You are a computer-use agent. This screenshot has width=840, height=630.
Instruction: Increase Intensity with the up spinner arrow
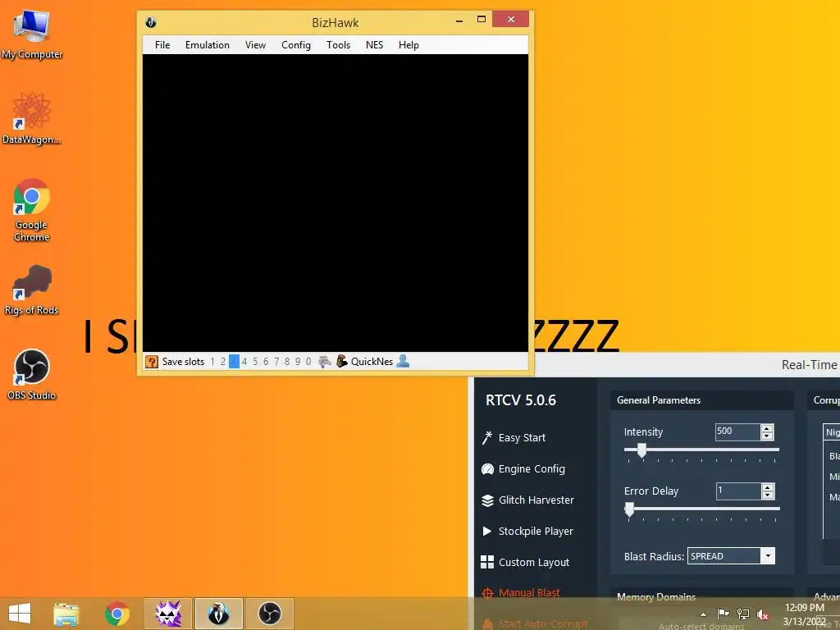767,428
